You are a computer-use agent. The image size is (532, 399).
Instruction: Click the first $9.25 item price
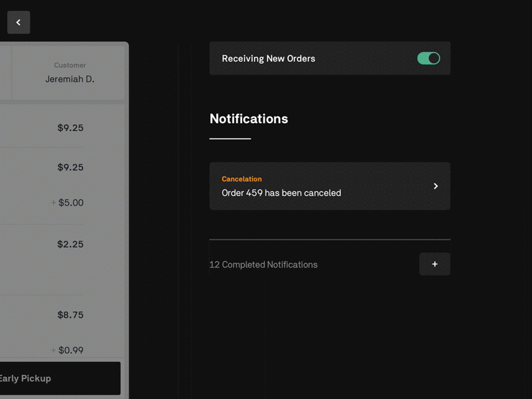click(x=70, y=128)
